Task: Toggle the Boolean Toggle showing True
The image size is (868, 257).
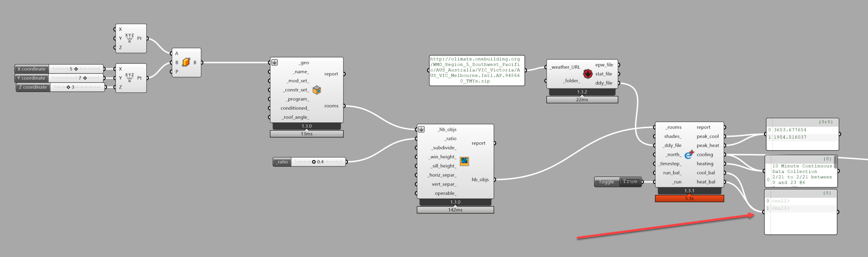Action: 630,182
